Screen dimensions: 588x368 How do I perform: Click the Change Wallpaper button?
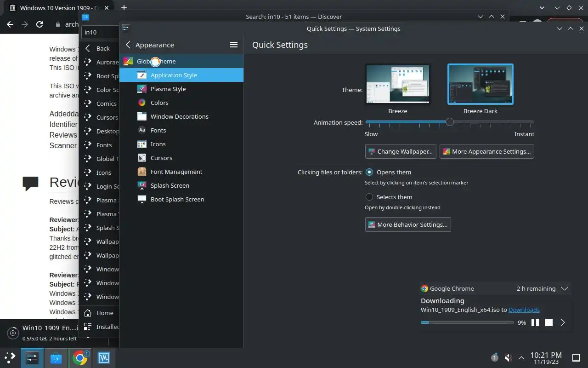tap(401, 151)
